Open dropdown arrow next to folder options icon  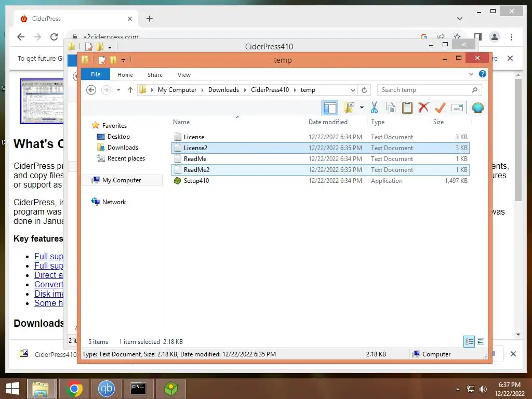[x=362, y=108]
